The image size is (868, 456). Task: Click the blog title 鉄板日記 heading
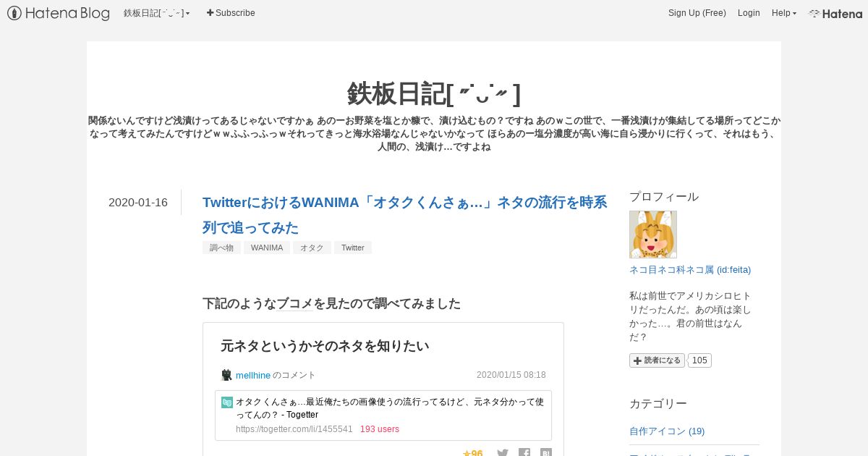434,93
